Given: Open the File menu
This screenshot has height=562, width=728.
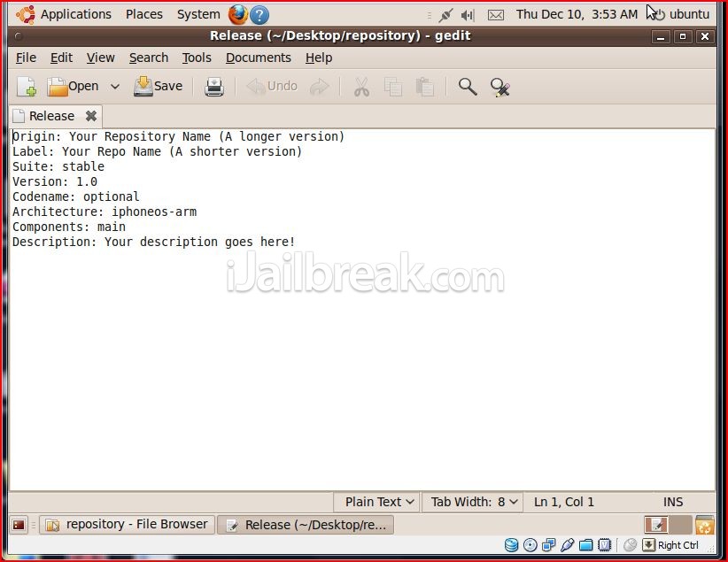Looking at the screenshot, I should click(26, 58).
